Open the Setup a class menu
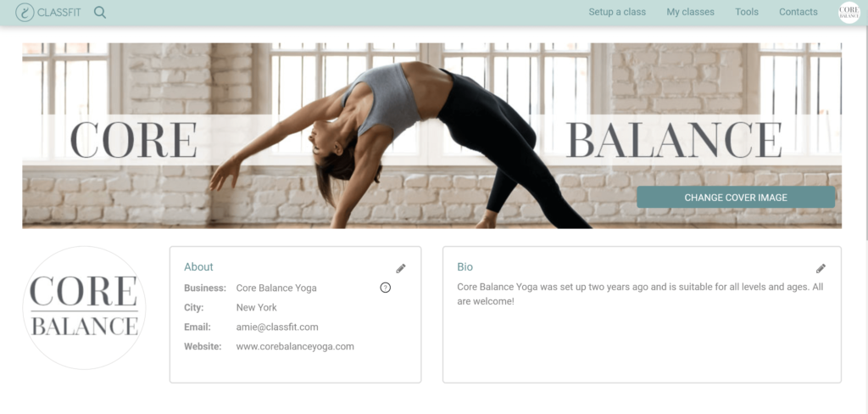The height and width of the screenshot is (414, 868). pyautogui.click(x=617, y=12)
